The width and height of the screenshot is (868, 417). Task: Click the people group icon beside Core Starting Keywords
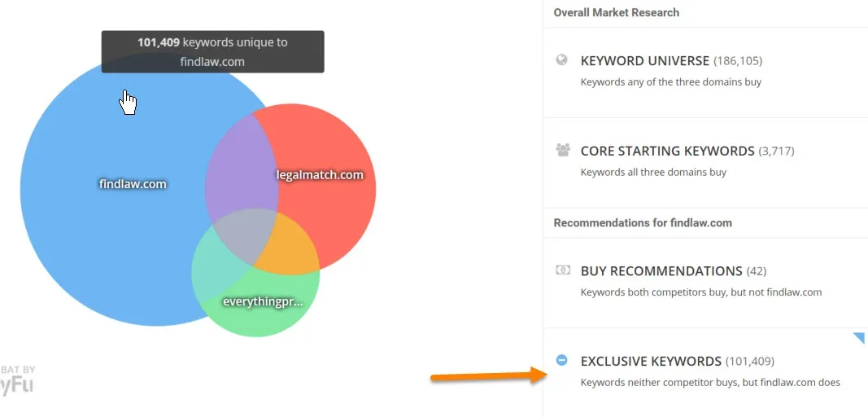pyautogui.click(x=562, y=150)
